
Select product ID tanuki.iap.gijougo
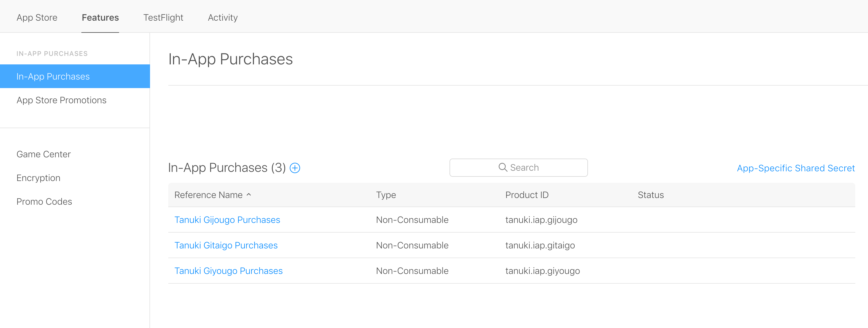(541, 220)
